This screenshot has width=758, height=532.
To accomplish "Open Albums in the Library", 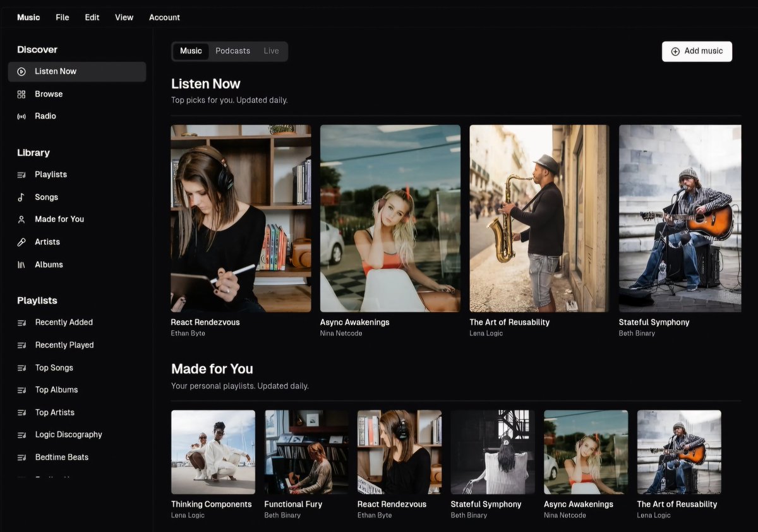I will click(77, 265).
